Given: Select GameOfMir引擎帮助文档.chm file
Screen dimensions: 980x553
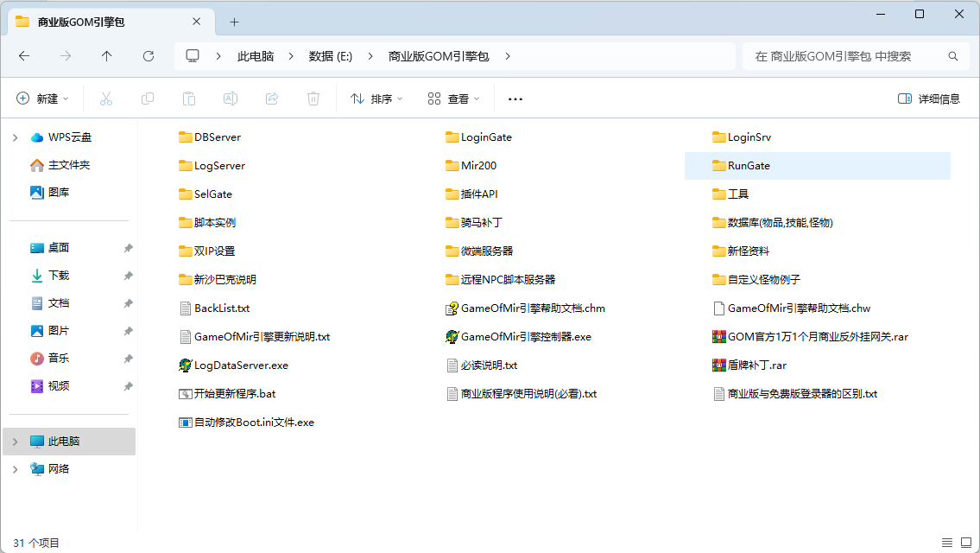Looking at the screenshot, I should point(526,308).
